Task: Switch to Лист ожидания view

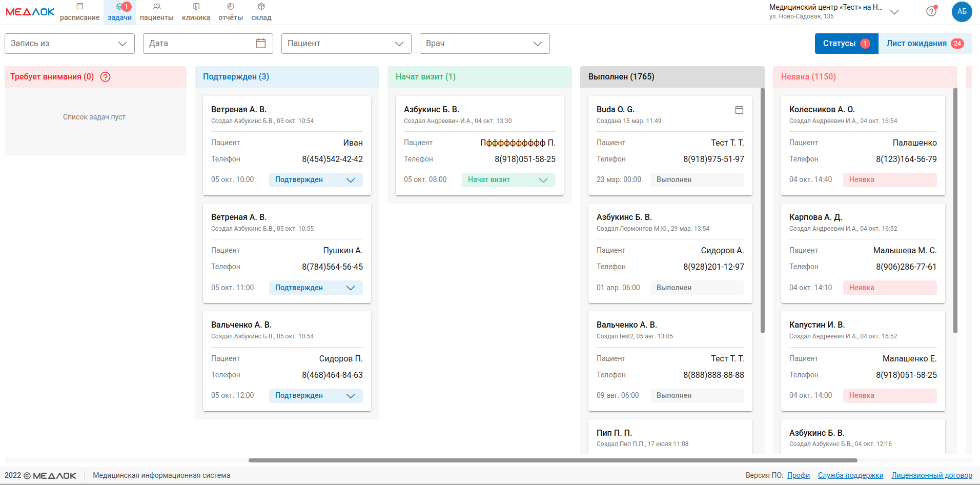Action: 925,44
